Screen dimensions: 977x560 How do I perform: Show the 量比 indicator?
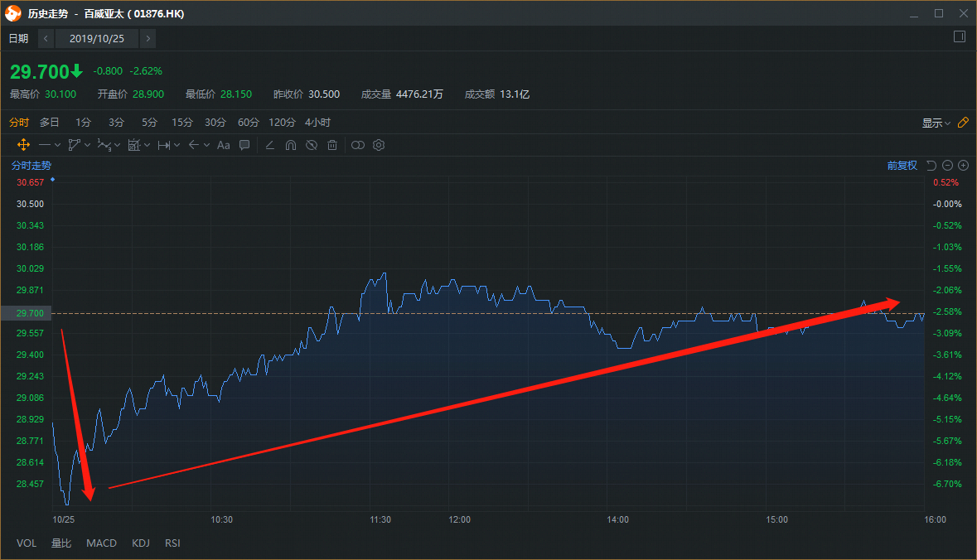(61, 543)
